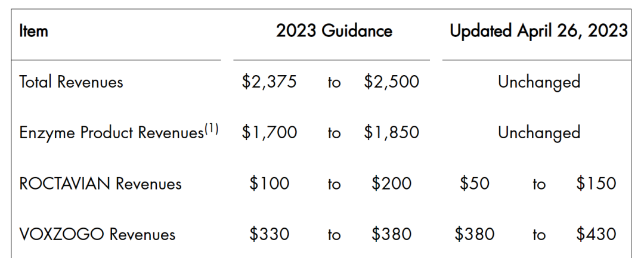This screenshot has height=258, width=644.
Task: Click the Item column header
Action: 34,31
